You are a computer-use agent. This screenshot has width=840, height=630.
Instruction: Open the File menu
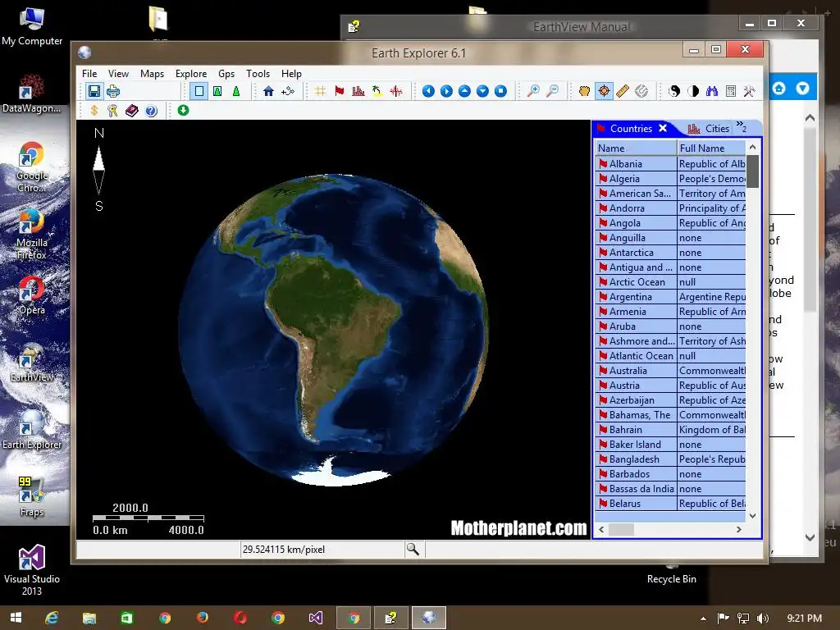point(89,73)
